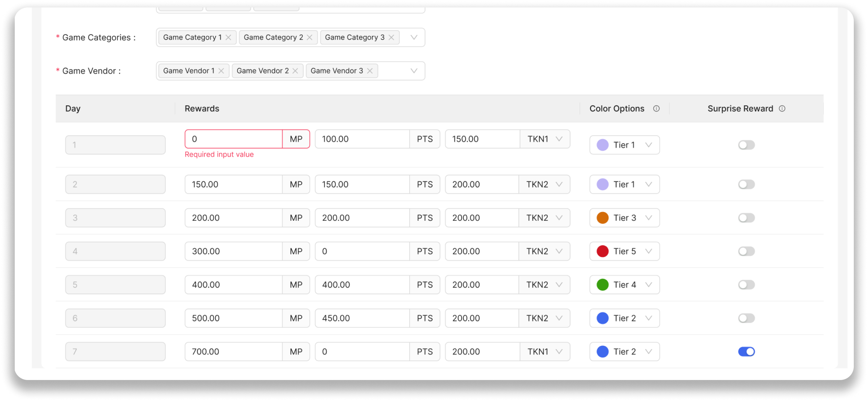The height and width of the screenshot is (401, 868).
Task: Remove the Game Vendor 1 tag
Action: tap(221, 71)
